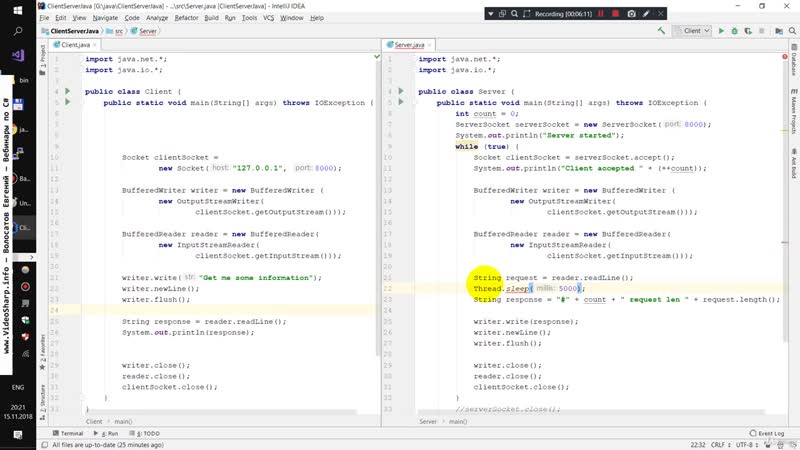
Task: Open the Run menu
Action: (230, 18)
